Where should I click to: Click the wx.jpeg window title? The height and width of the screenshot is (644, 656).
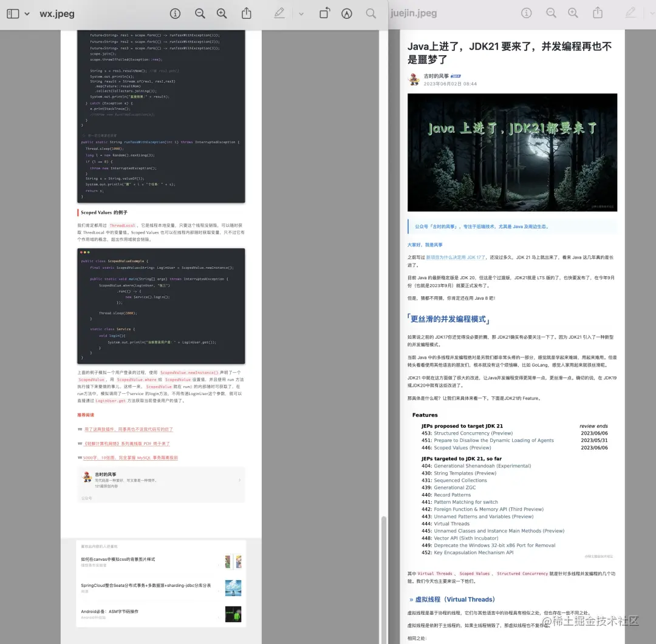pos(57,14)
